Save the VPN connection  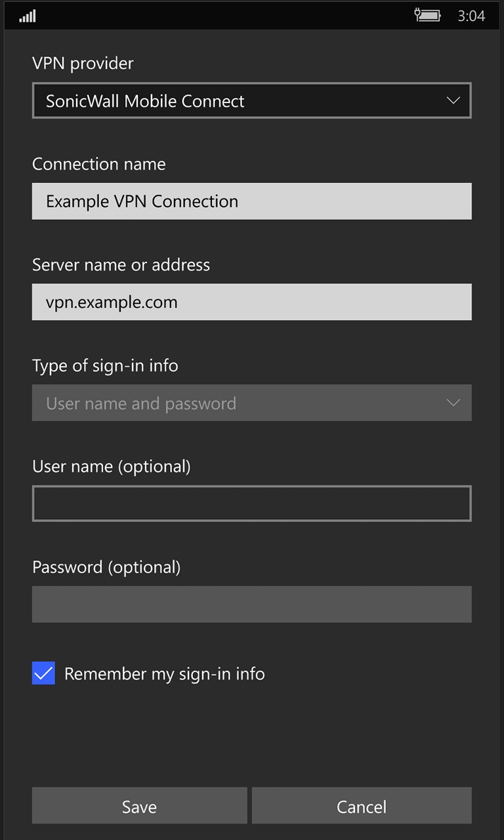pyautogui.click(x=139, y=807)
